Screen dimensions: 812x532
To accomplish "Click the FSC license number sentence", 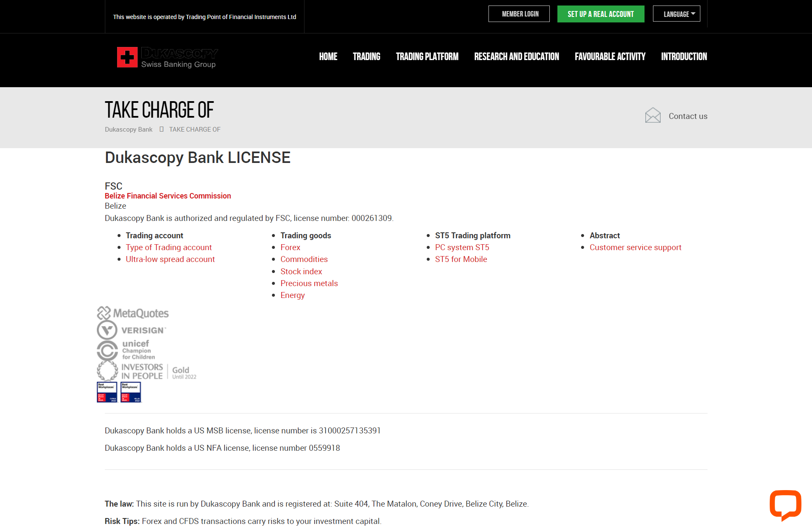I will 249,218.
